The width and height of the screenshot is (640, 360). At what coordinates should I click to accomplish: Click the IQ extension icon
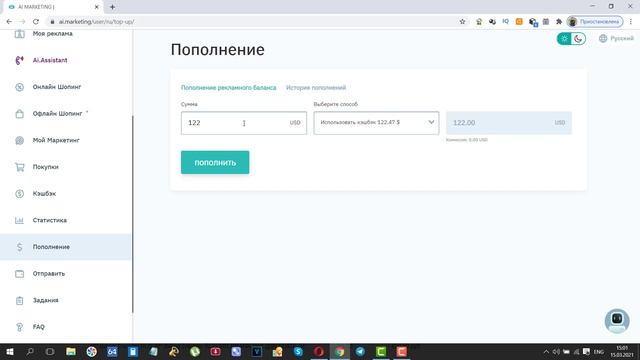pos(506,22)
